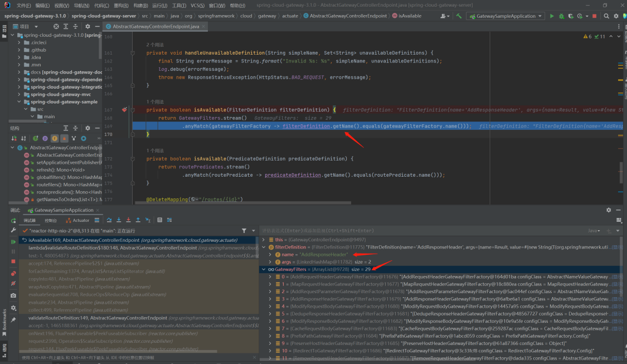627x364 pixels.
Task: Toggle show inherited members in Structure panel
Action: coord(35,138)
